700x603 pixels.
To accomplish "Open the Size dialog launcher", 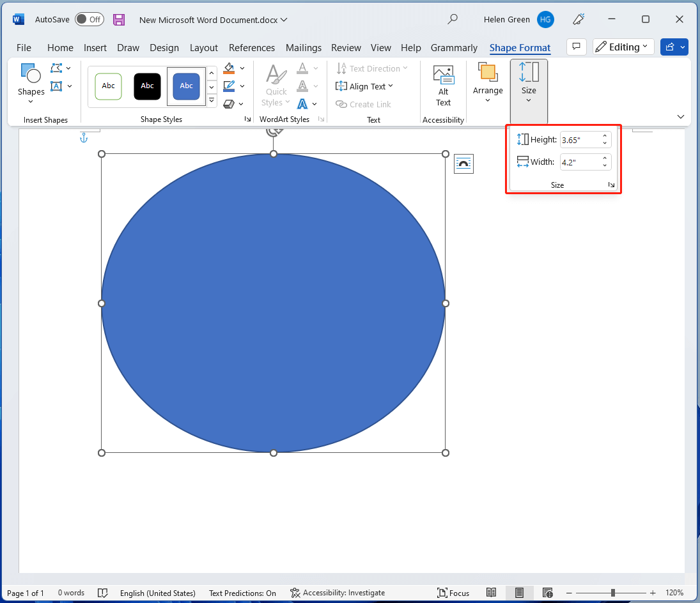I will pos(611,184).
